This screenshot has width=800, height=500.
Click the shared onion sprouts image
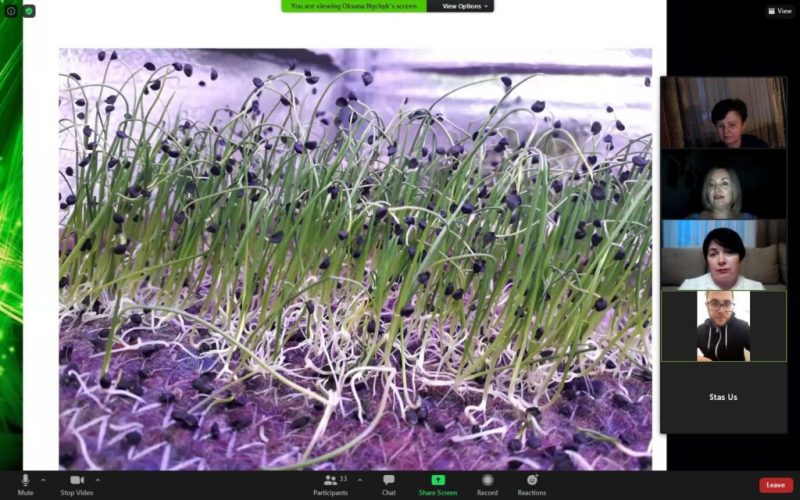[x=355, y=259]
